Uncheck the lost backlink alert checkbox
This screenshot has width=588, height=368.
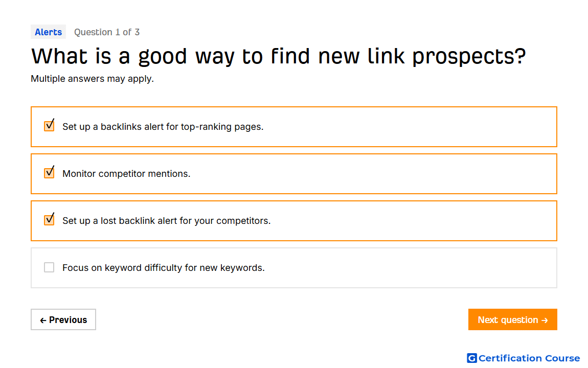[x=49, y=220]
